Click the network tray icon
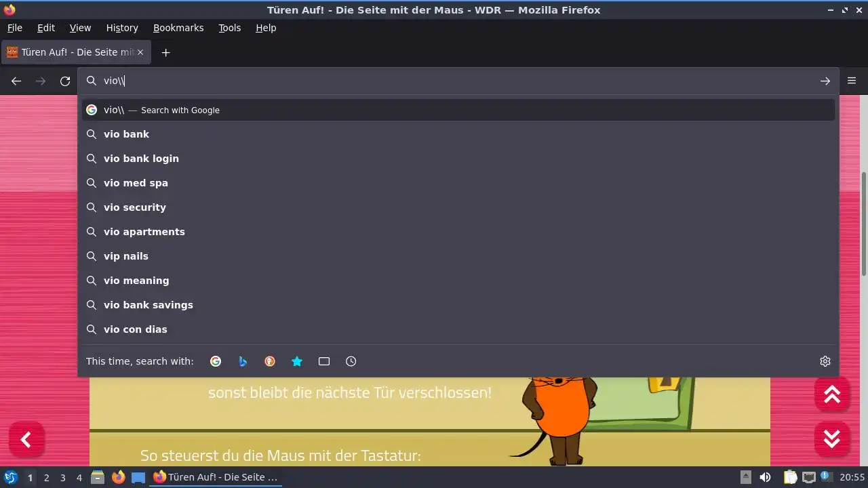Screen dimensions: 868x488 pos(809,477)
